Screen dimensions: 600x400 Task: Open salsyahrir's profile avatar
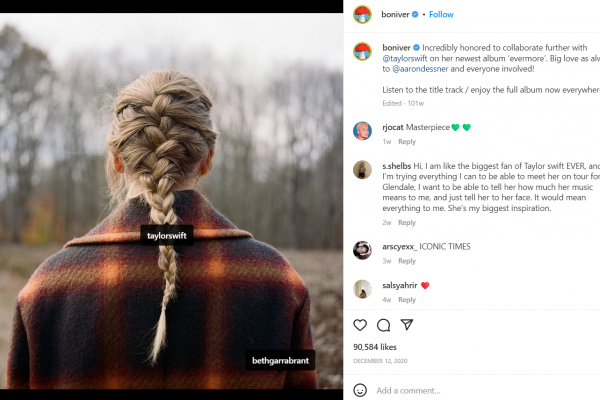362,289
